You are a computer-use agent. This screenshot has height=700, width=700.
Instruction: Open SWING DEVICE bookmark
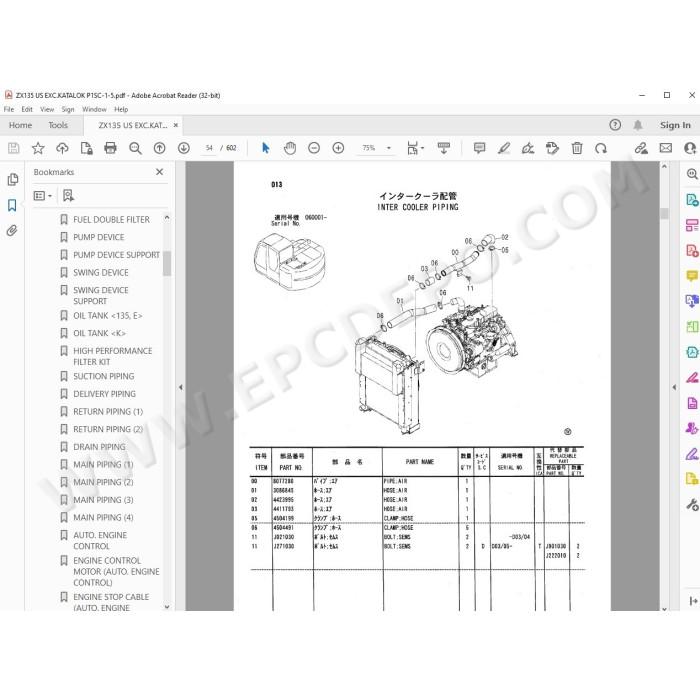pyautogui.click(x=100, y=272)
